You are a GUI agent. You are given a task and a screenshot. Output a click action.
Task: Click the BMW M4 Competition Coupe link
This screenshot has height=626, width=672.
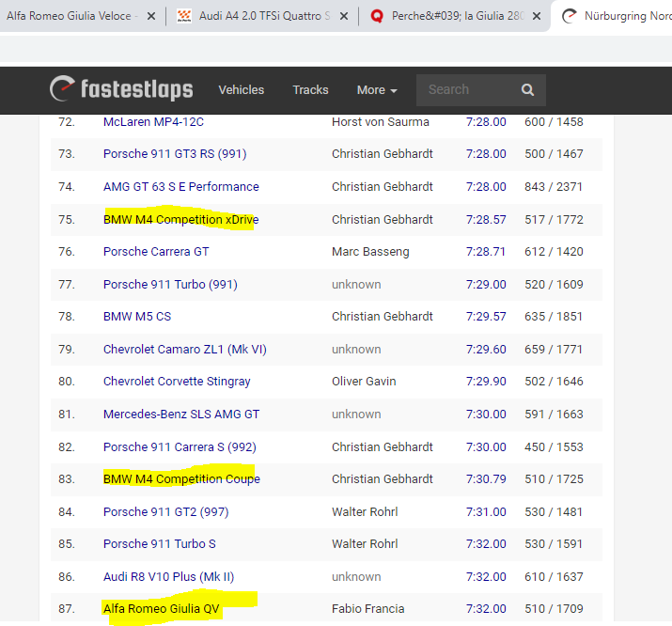tap(181, 479)
